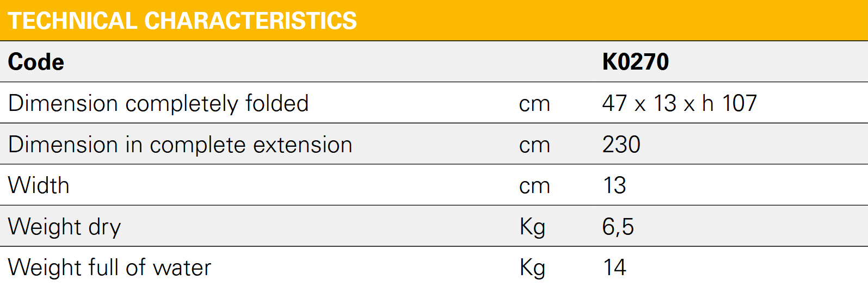Viewport: 868px width, 286px height.
Task: Click the word TECHNICAL in the header
Action: 72,21
